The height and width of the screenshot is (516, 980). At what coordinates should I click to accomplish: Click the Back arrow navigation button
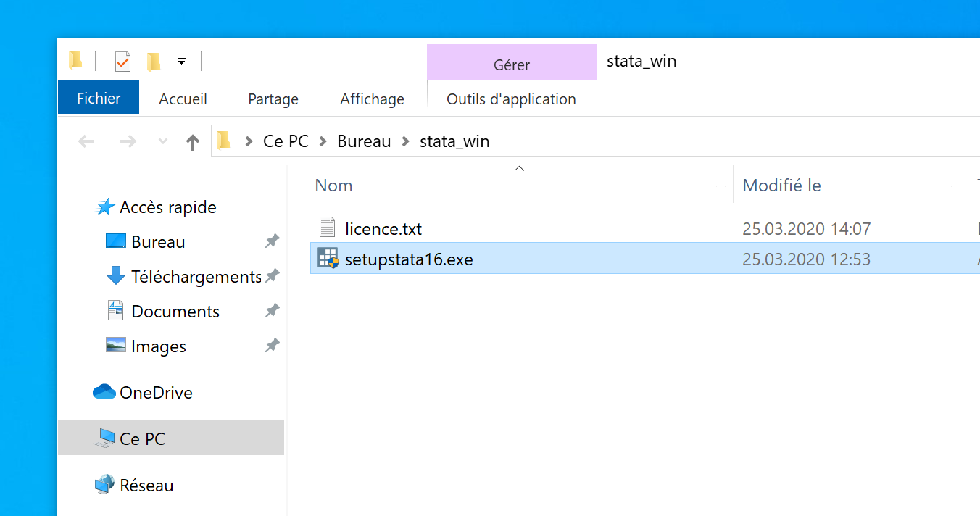86,142
